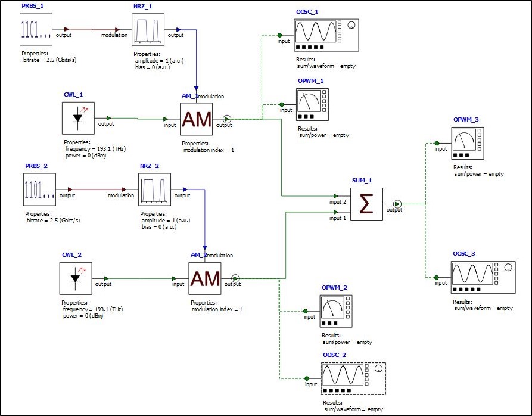This screenshot has width=532, height=416.
Task: Click the CWL_2 laser diode icon
Action: point(77,278)
